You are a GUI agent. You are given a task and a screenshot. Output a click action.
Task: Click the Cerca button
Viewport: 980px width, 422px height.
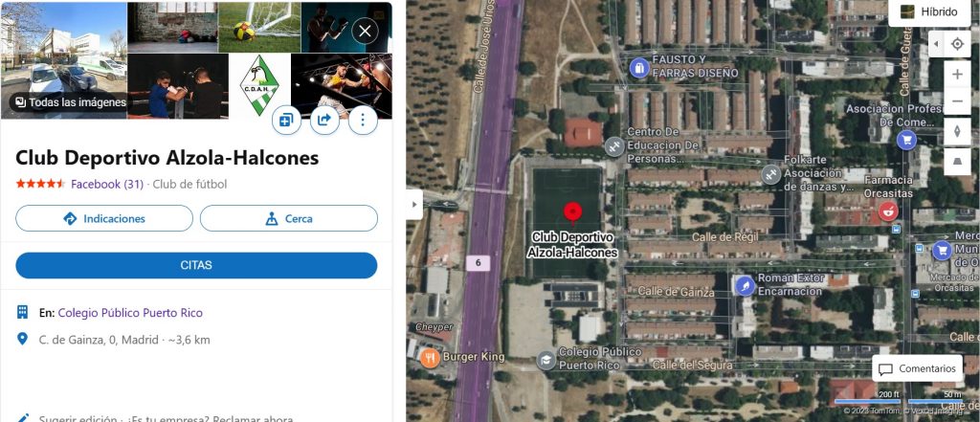(289, 218)
